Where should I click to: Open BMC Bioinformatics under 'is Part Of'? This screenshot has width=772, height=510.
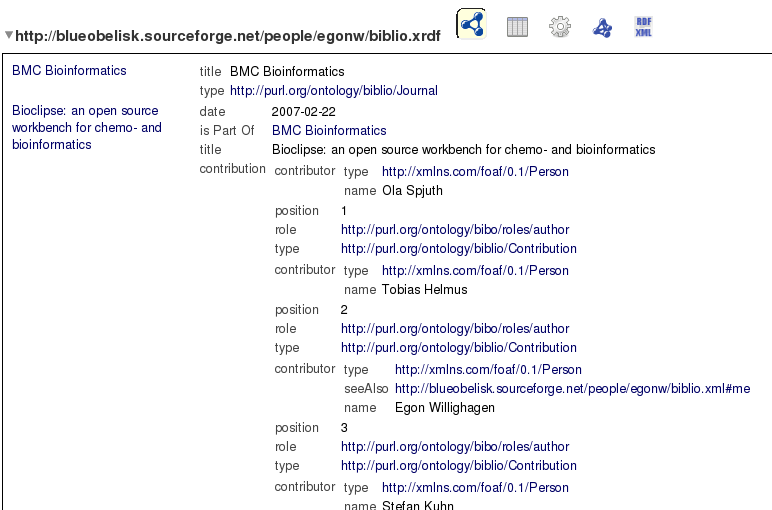(329, 130)
